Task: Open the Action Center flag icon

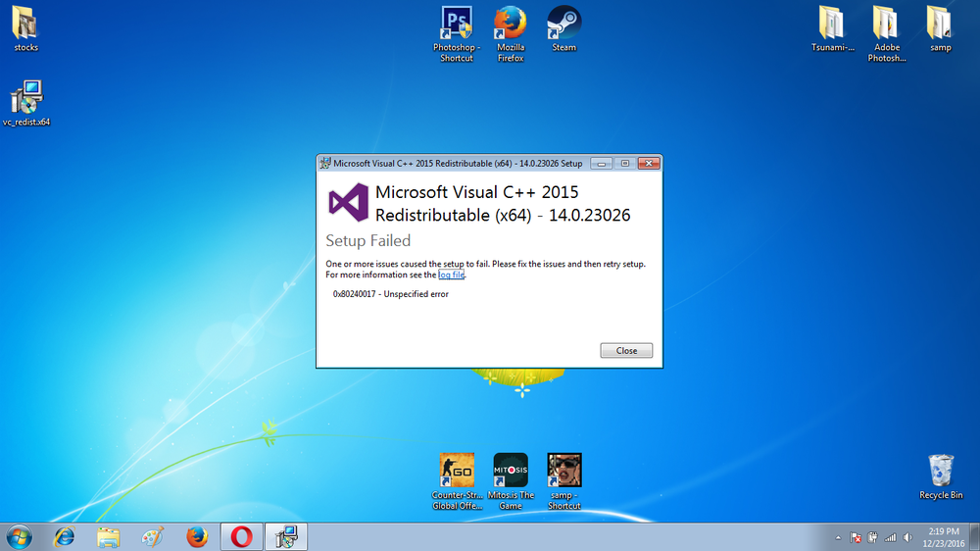Action: [x=856, y=538]
